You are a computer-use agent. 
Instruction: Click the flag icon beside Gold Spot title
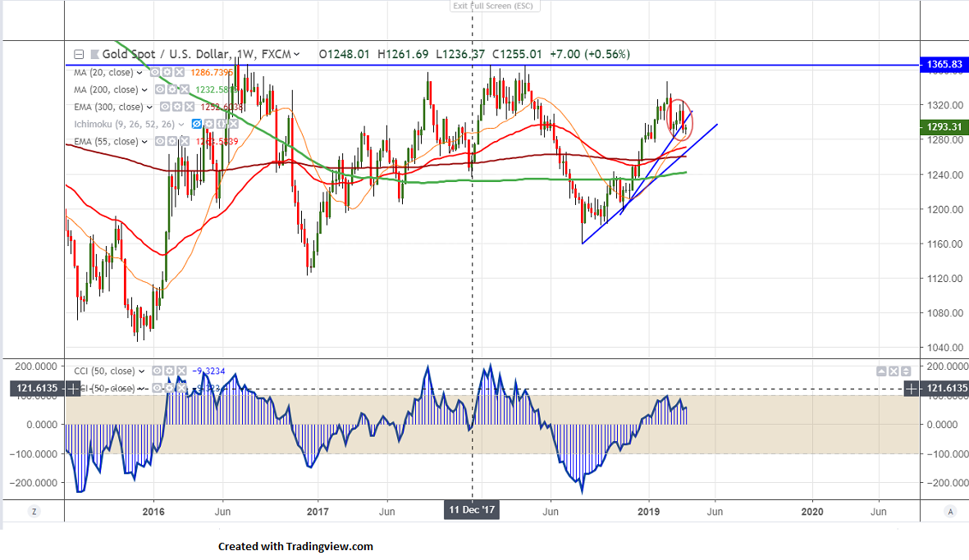[94, 54]
